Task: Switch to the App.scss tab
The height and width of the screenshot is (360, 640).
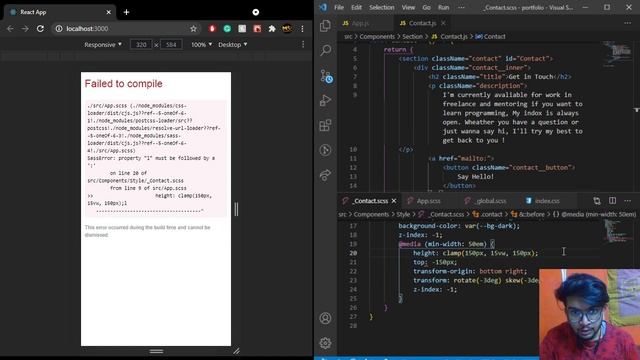Action: pos(428,201)
